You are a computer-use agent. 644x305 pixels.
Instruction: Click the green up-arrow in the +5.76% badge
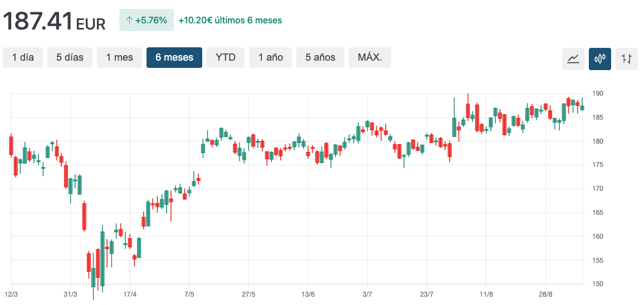tap(129, 21)
